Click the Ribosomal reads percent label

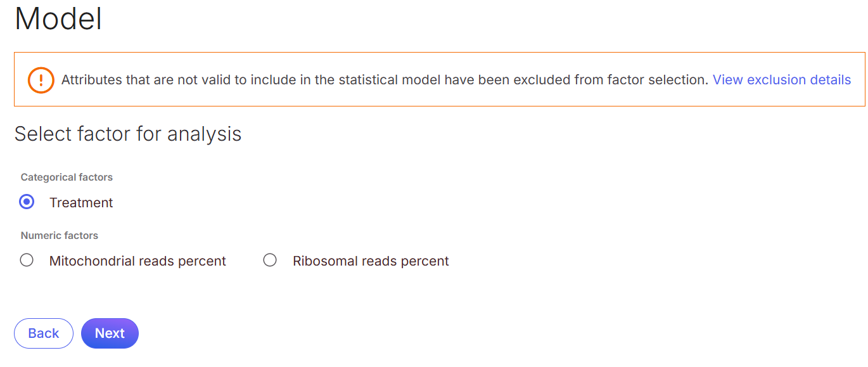[x=371, y=261]
